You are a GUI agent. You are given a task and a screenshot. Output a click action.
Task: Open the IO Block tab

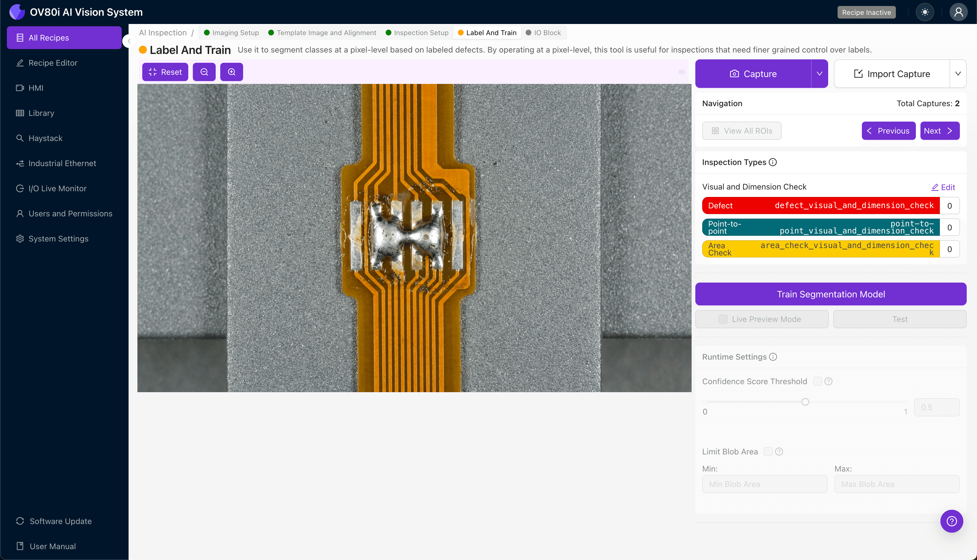coord(547,33)
